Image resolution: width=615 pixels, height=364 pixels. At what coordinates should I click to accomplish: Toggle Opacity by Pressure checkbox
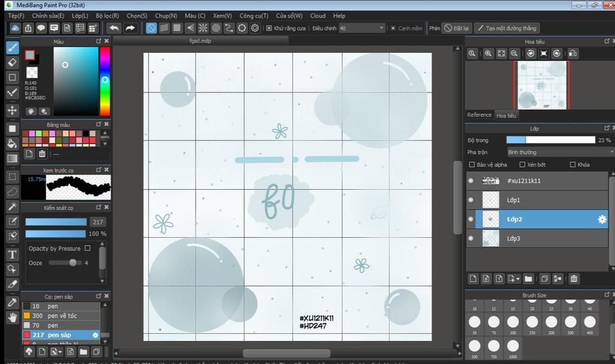(x=88, y=248)
